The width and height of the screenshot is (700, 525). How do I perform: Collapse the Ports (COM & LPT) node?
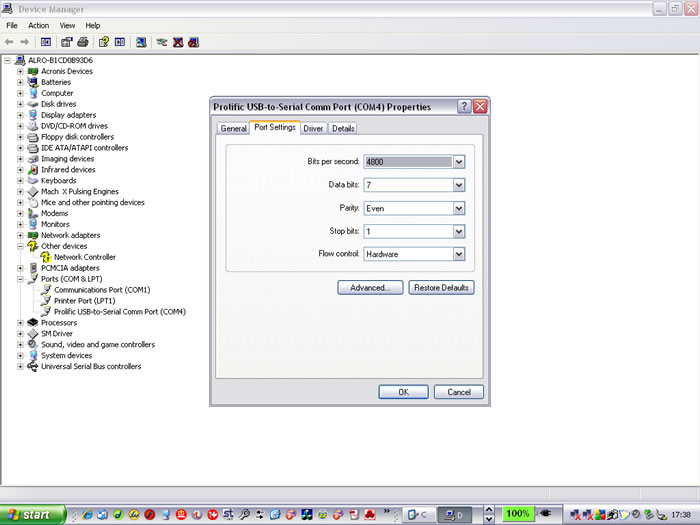pyautogui.click(x=20, y=279)
